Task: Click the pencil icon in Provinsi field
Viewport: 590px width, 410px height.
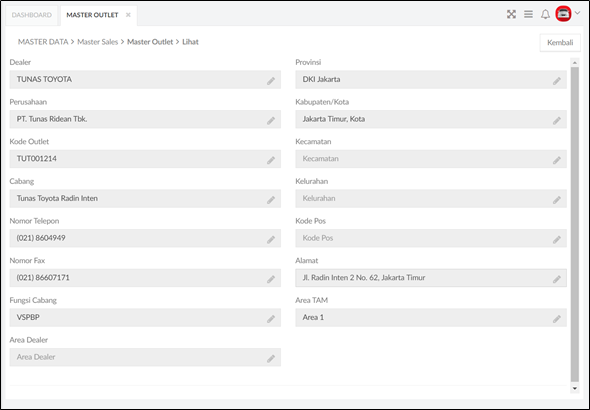Action: 557,81
